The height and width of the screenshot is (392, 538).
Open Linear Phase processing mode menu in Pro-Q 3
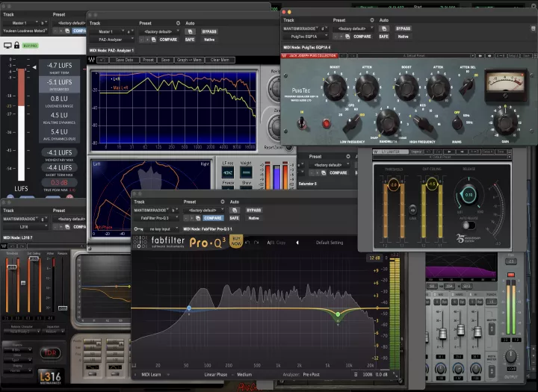(x=215, y=375)
